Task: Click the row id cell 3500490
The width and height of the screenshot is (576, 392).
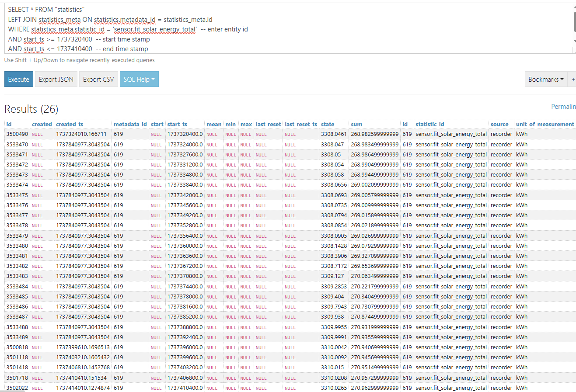Action: point(17,134)
